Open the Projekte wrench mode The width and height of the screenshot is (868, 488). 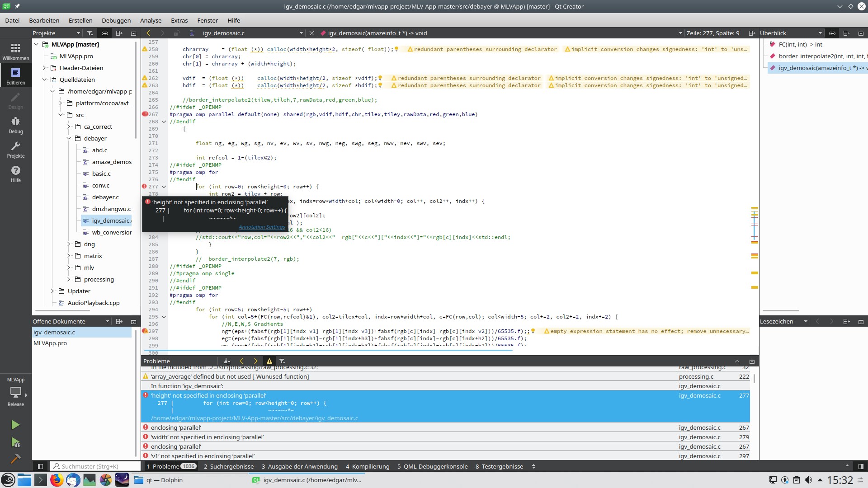point(15,149)
